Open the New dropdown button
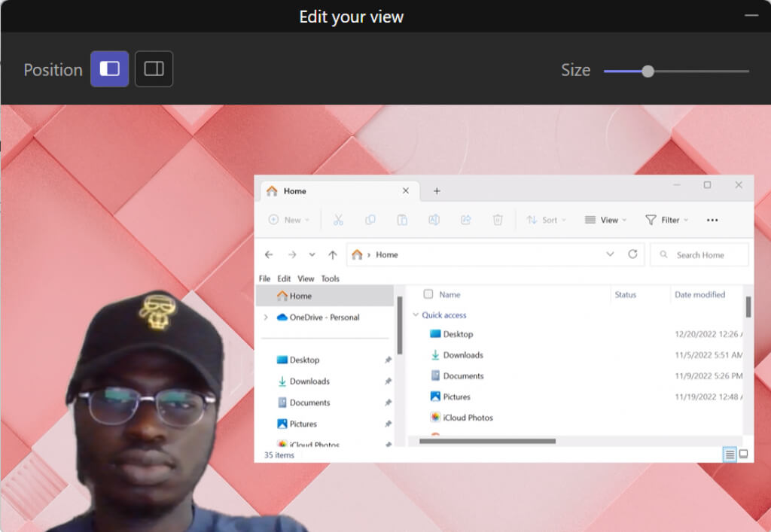The height and width of the screenshot is (532, 771). point(288,220)
